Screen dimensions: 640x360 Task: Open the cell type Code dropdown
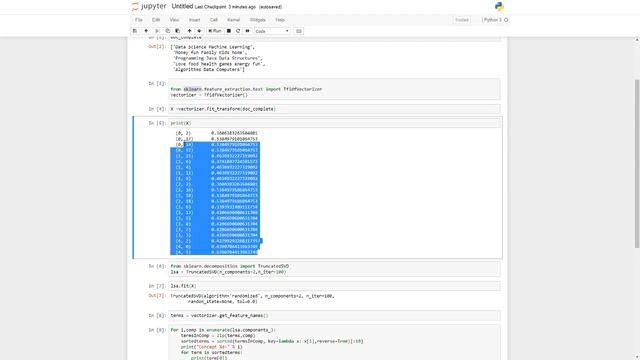(272, 31)
